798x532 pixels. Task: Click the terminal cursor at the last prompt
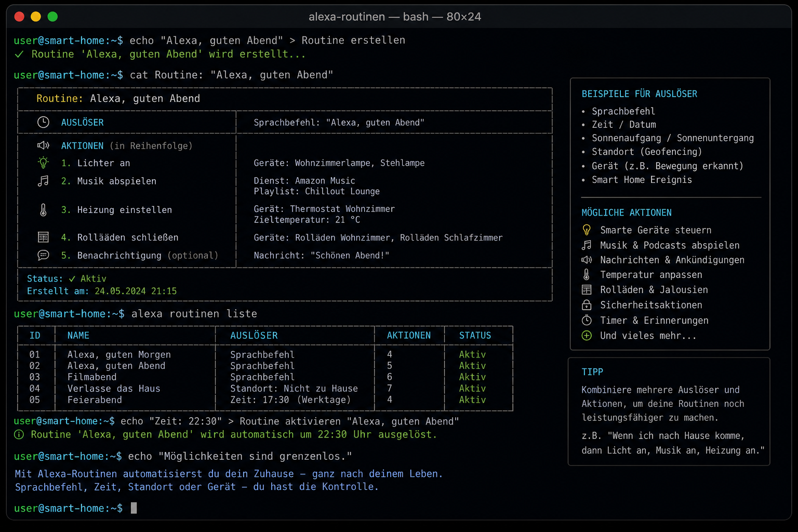[x=134, y=508]
